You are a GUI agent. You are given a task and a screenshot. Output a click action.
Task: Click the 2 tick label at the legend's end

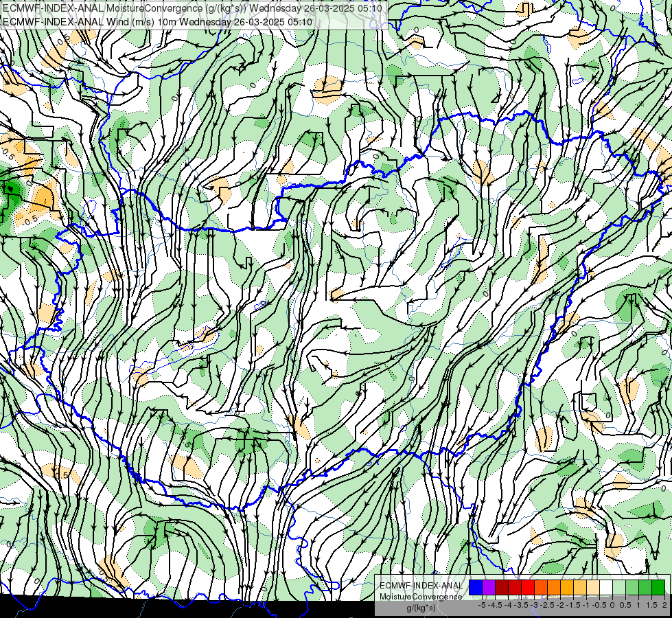[664, 605]
